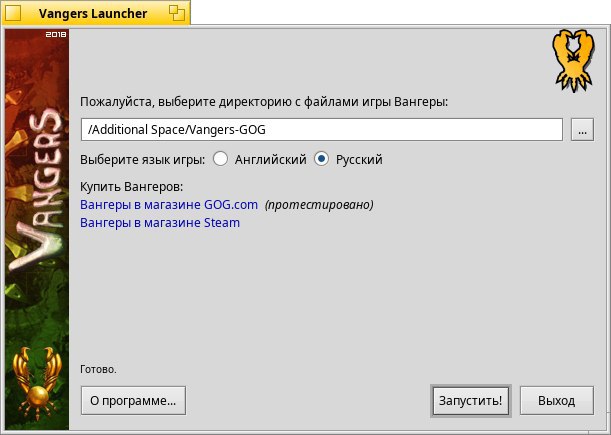Click the О программе... button
Screen dimensions: 611x435
coord(133,400)
